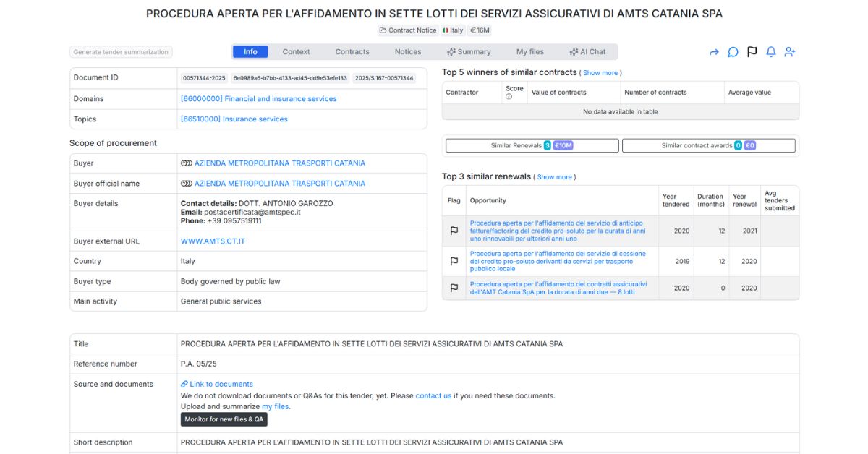Click the Document ID 00571344-2025 badge

204,78
